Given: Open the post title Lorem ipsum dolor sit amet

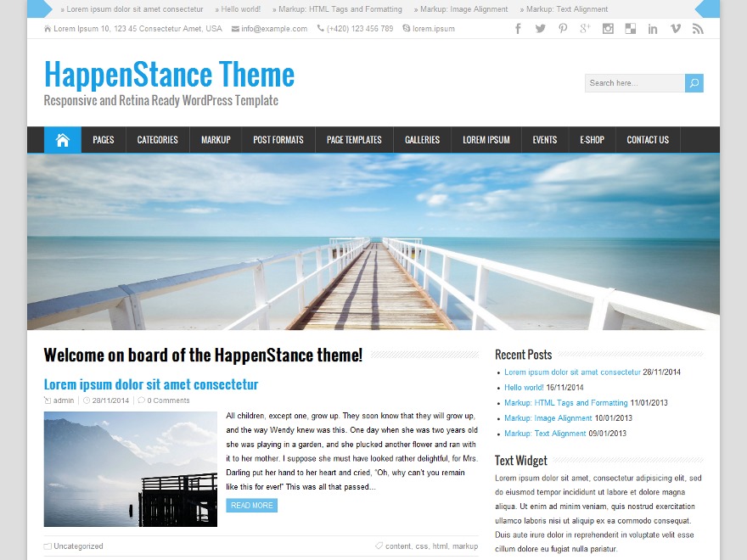Looking at the screenshot, I should (x=151, y=384).
